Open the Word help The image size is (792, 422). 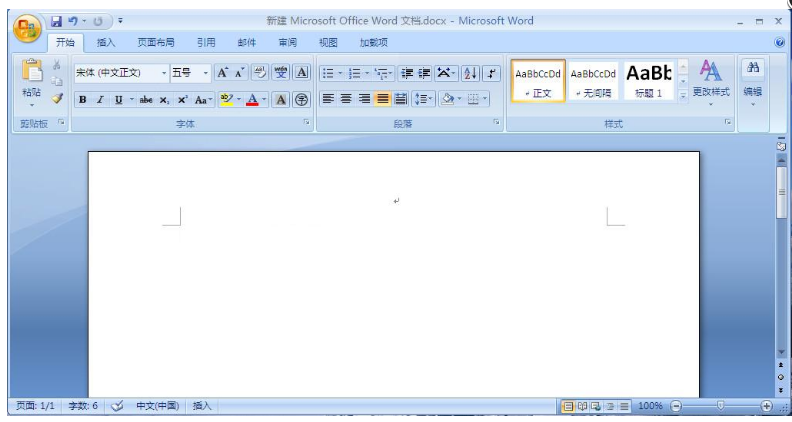pyautogui.click(x=779, y=42)
